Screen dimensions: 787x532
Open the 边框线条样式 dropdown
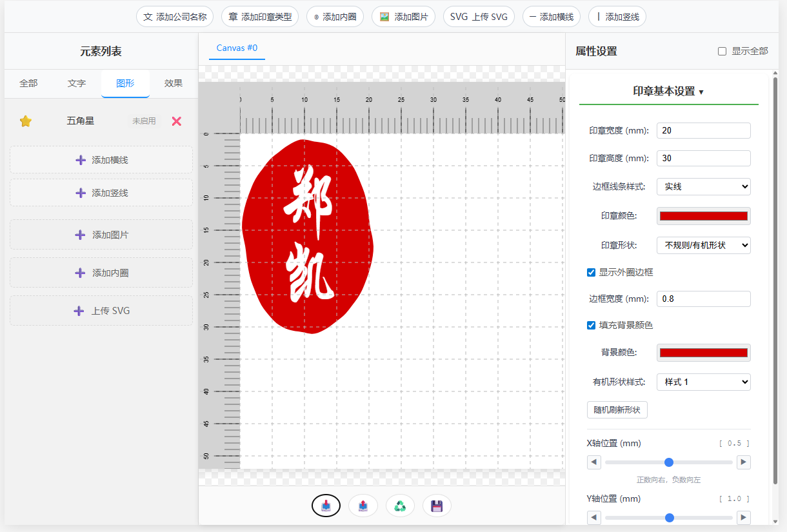(703, 186)
